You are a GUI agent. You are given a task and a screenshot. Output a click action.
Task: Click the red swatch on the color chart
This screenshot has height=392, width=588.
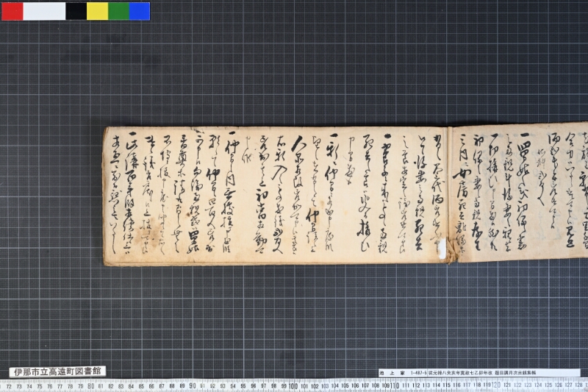(x=12, y=11)
